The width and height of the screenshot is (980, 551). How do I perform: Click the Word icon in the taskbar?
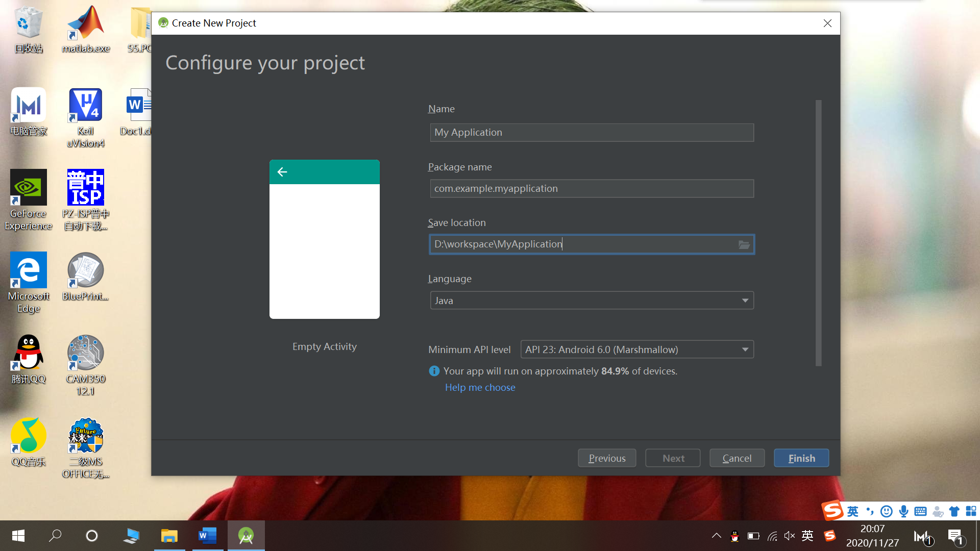click(207, 536)
